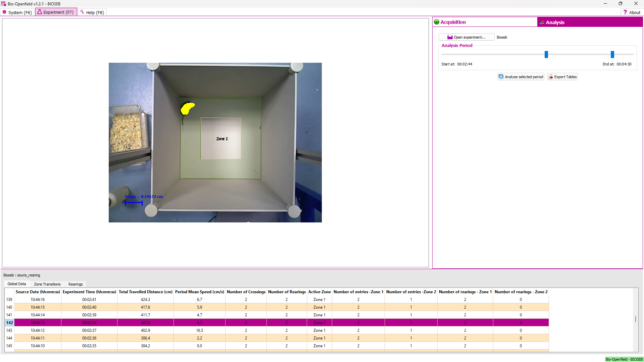Image resolution: width=644 pixels, height=362 pixels.
Task: Click the About question mark icon
Action: pyautogui.click(x=625, y=12)
